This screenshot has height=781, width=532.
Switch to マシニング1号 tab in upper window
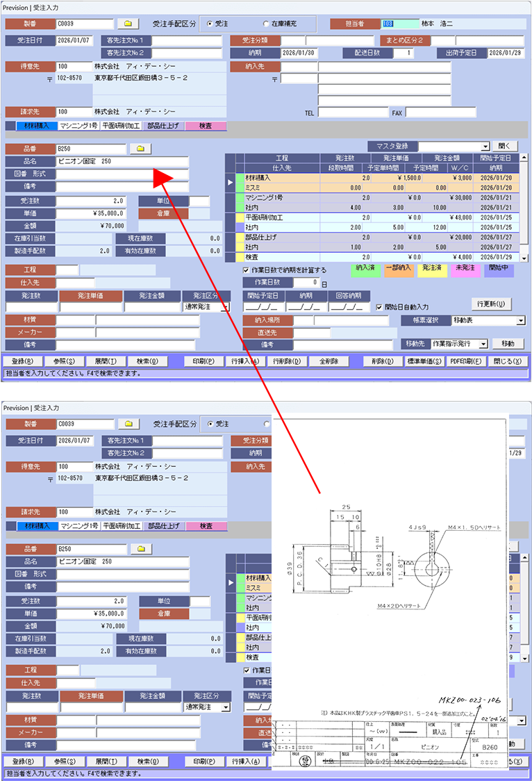pos(78,126)
